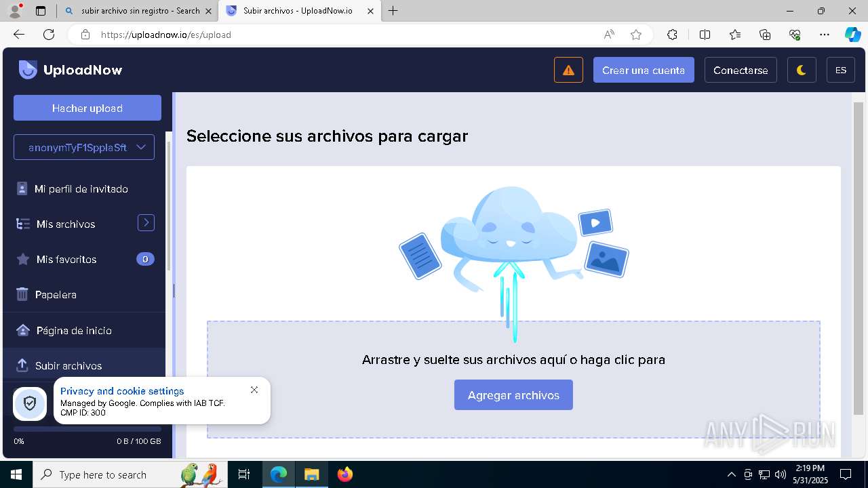Select Subir archivos in sidebar
Image resolution: width=868 pixels, height=488 pixels.
[68, 366]
